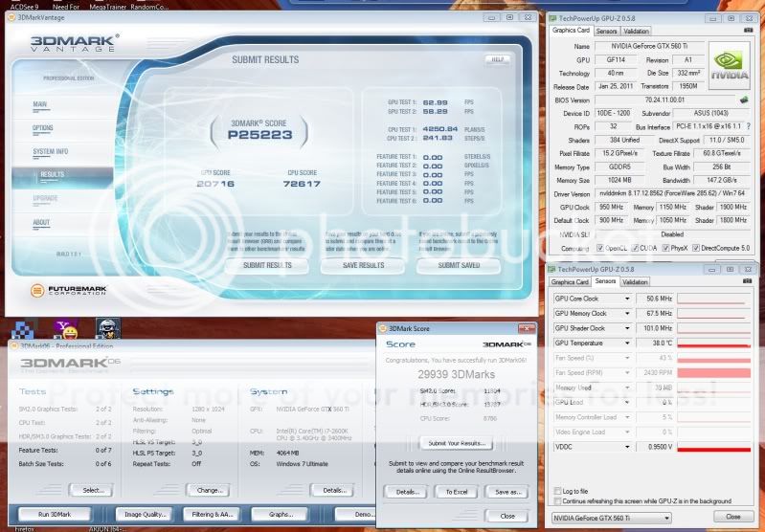Click the 29939 3DMarks score text

pyautogui.click(x=456, y=374)
